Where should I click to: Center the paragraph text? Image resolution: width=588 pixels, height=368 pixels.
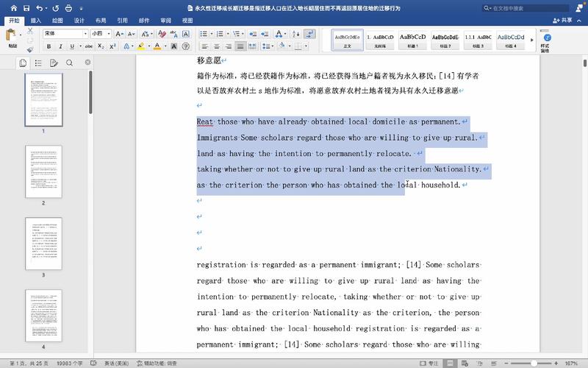pos(217,46)
